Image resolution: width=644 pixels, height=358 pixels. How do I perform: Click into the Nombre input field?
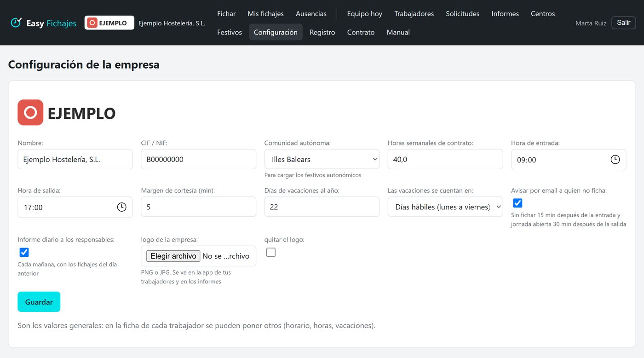click(x=75, y=159)
